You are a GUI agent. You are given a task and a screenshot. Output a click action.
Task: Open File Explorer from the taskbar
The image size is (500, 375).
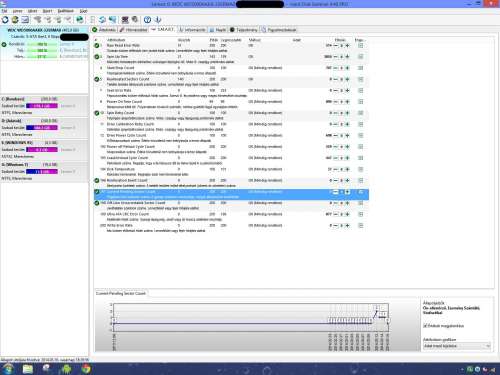(28, 369)
